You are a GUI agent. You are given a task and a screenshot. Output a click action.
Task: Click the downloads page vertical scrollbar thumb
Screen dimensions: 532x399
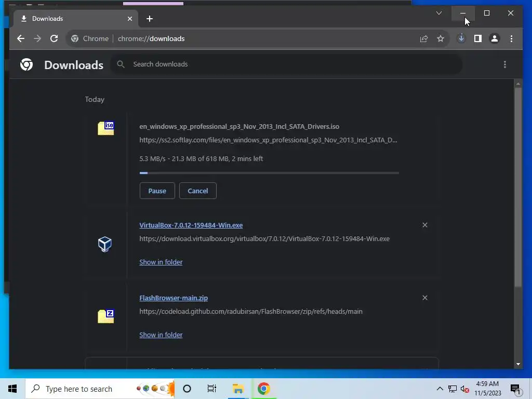point(518,187)
